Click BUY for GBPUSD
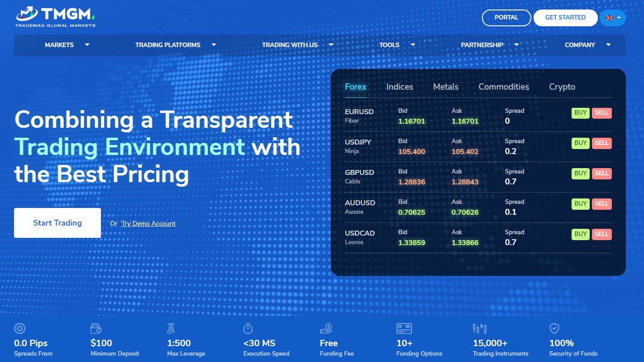The width and height of the screenshot is (644, 362). (581, 174)
